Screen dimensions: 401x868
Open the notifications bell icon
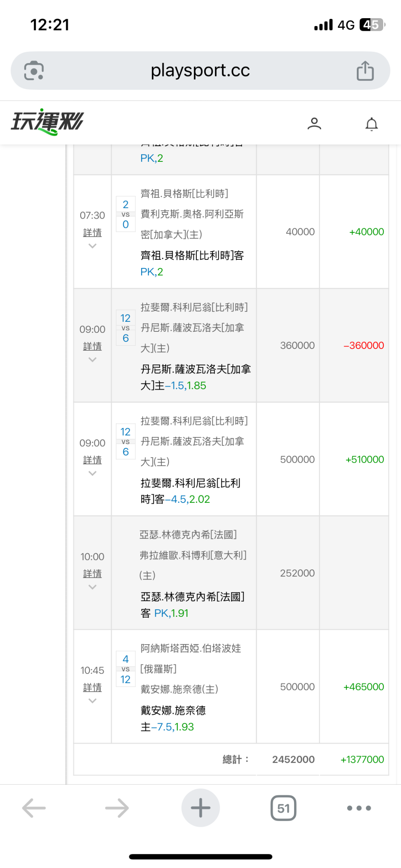371,124
